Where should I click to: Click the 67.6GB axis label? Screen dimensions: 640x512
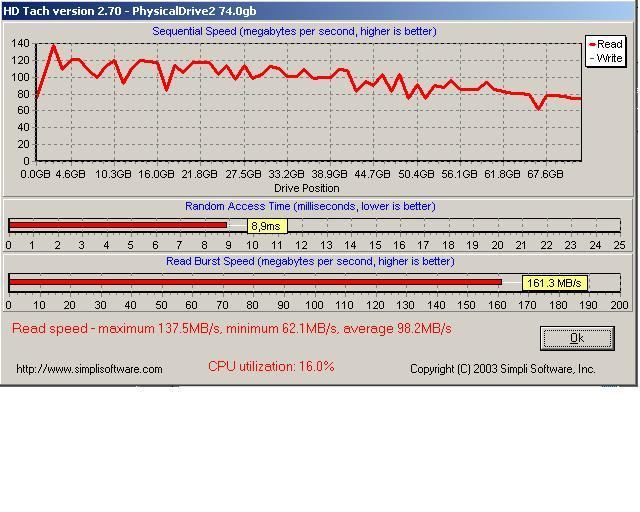545,174
